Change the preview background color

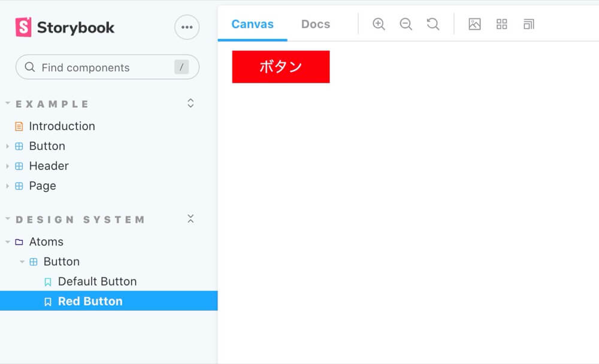click(474, 24)
